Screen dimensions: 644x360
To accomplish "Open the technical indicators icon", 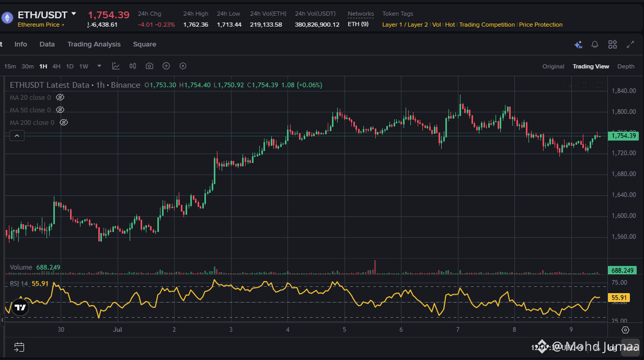I will click(116, 66).
